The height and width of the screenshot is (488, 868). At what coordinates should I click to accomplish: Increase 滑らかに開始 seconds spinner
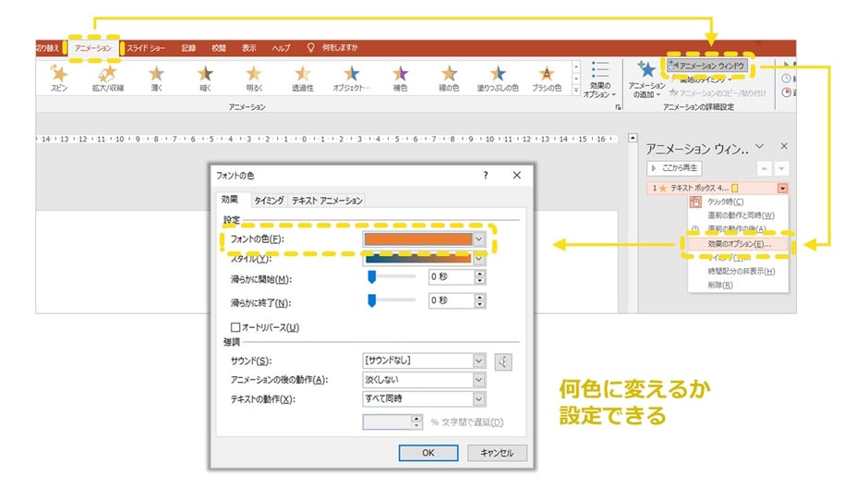pos(480,274)
